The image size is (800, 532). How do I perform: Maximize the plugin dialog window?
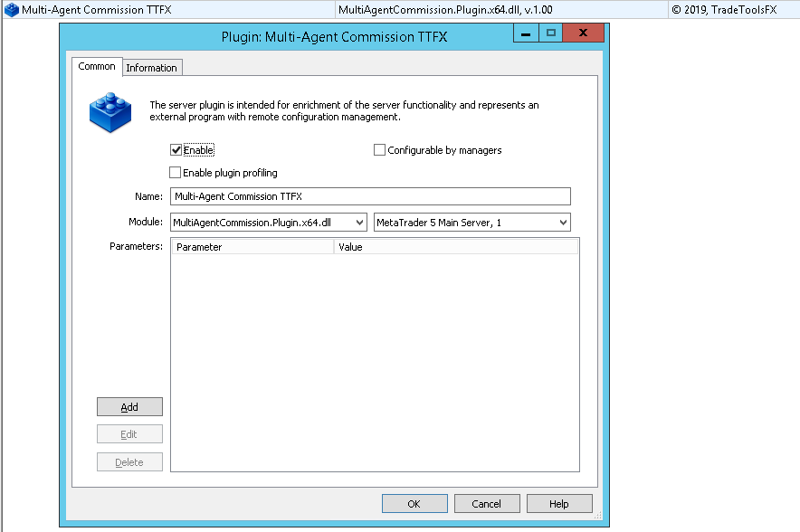click(x=550, y=33)
